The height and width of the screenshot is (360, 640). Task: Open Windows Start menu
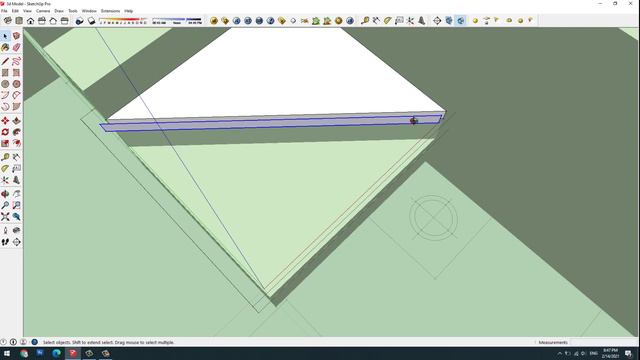click(x=7, y=353)
